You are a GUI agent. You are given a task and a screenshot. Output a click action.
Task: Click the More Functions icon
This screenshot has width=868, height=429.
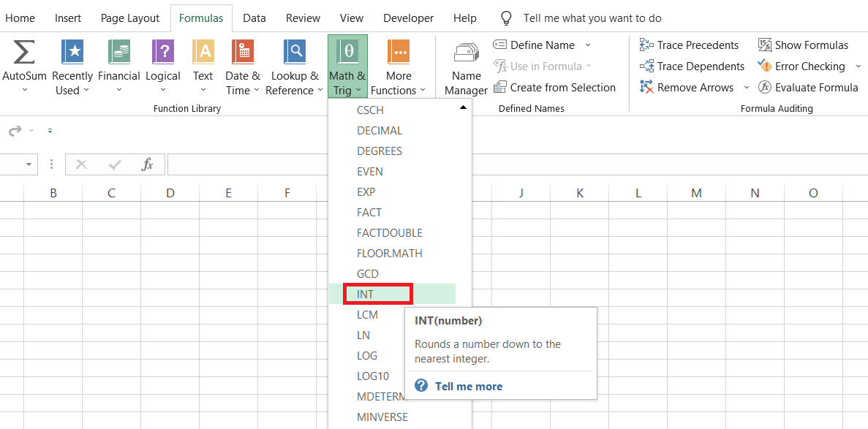(399, 53)
